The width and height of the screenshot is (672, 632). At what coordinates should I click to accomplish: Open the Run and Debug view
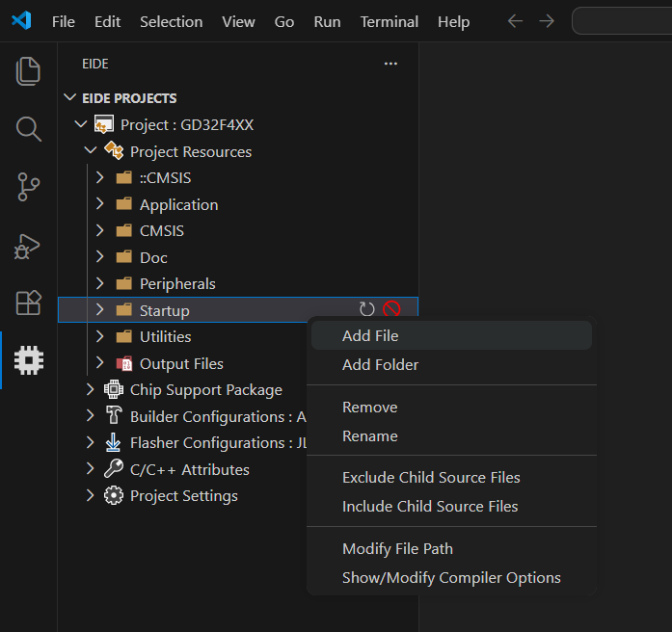(x=27, y=247)
